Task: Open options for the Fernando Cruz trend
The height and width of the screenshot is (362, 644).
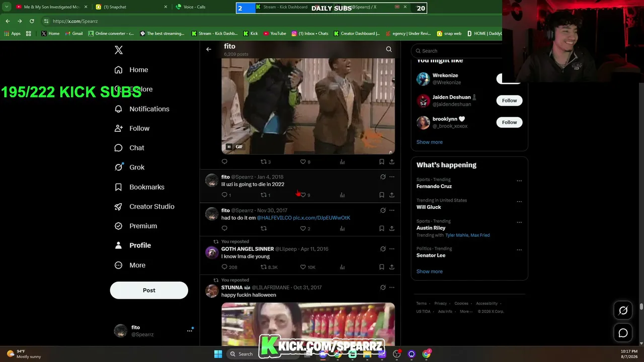Action: (x=519, y=181)
